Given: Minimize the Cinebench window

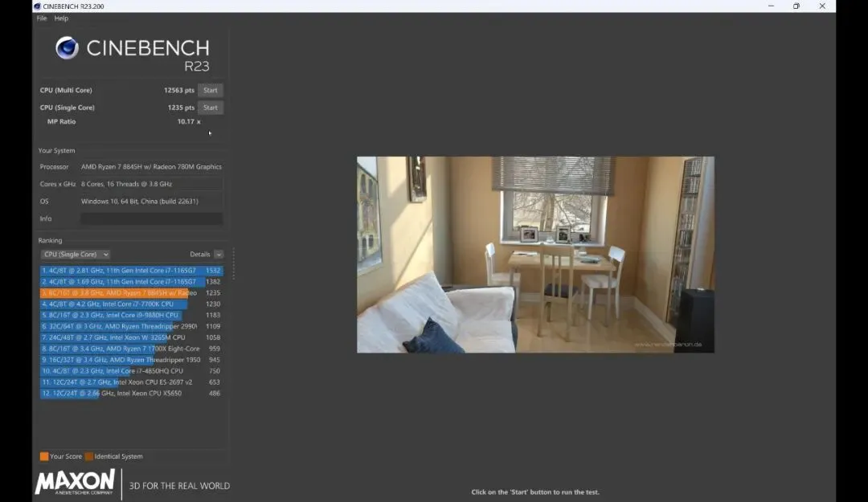Looking at the screenshot, I should [771, 6].
